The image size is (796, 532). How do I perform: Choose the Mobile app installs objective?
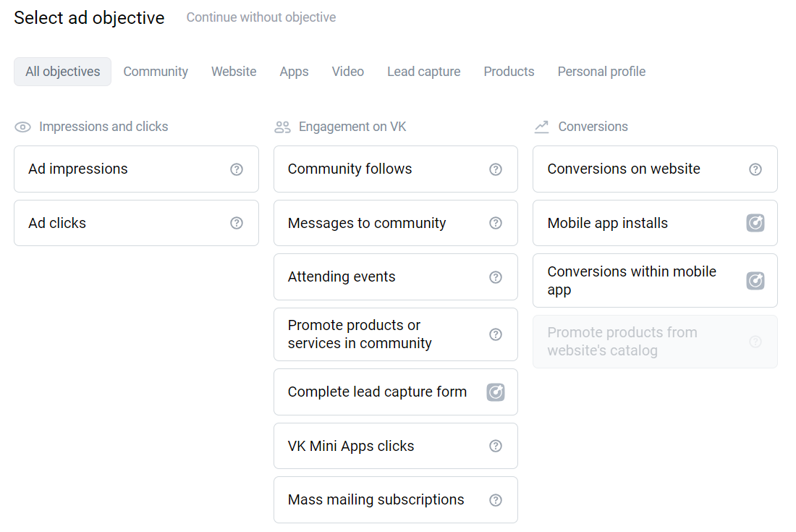coord(655,223)
